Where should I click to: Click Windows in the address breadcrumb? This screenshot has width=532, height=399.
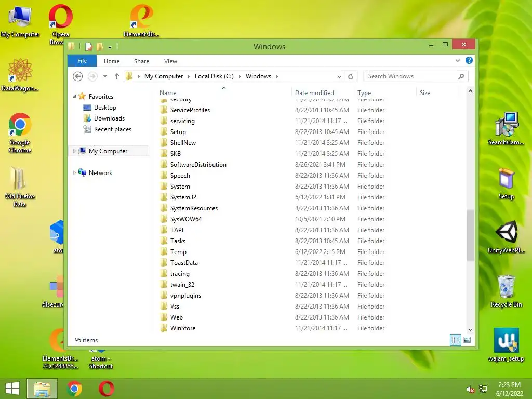coord(258,76)
